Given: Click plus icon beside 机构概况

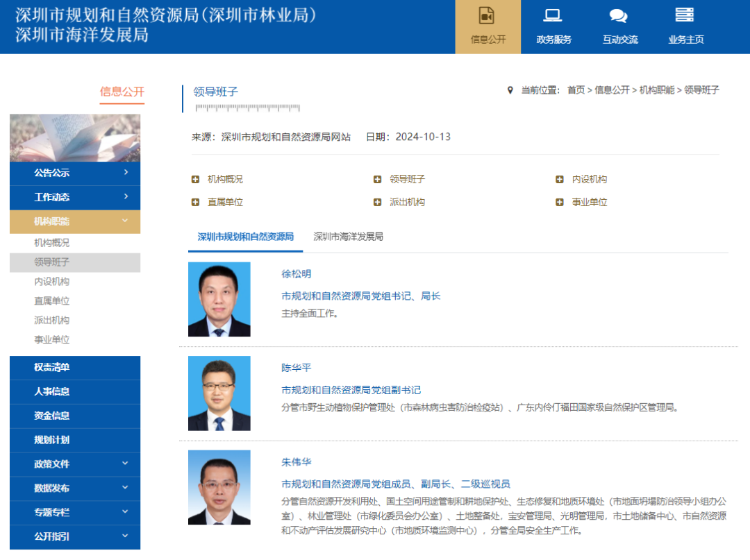Looking at the screenshot, I should [195, 180].
